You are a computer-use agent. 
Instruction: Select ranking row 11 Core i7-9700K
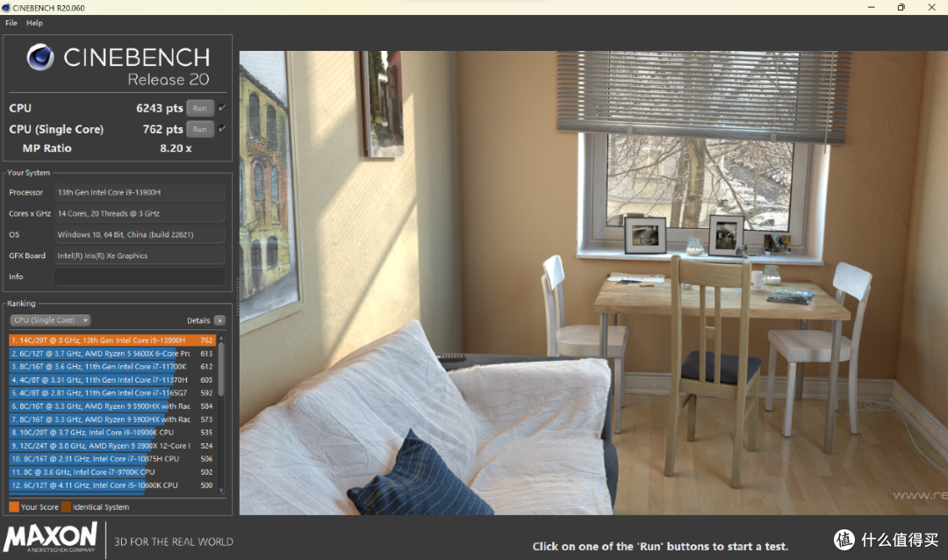pos(111,472)
